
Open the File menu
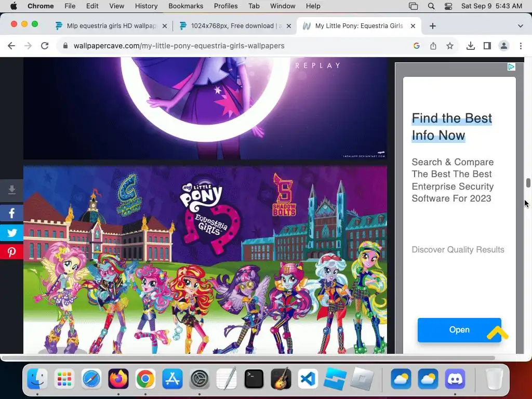(x=70, y=6)
